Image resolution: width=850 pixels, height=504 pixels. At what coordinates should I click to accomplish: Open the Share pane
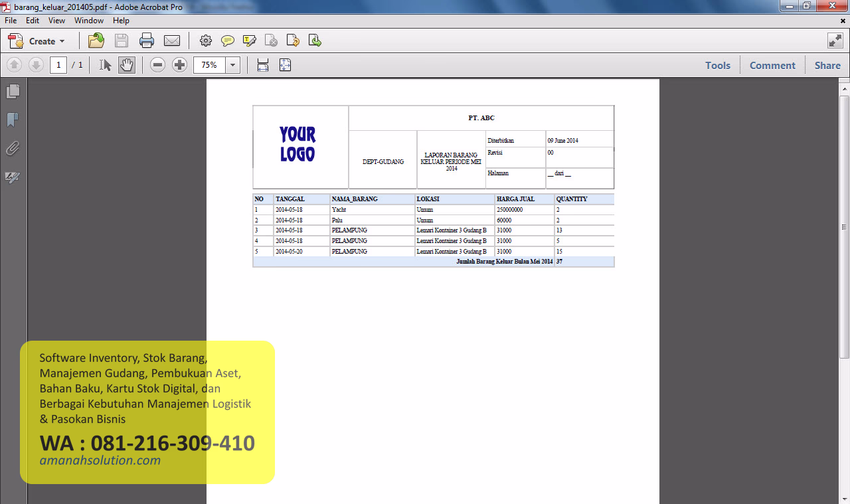click(827, 65)
